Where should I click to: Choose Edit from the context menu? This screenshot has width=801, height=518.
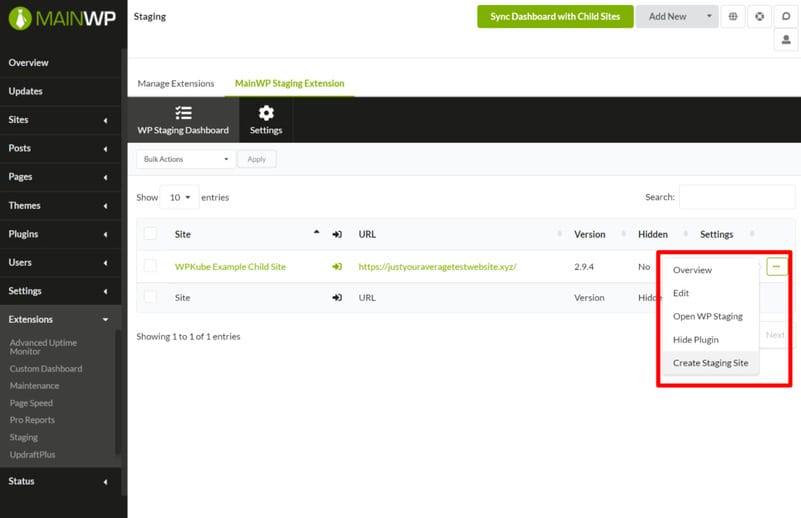[x=711, y=293]
